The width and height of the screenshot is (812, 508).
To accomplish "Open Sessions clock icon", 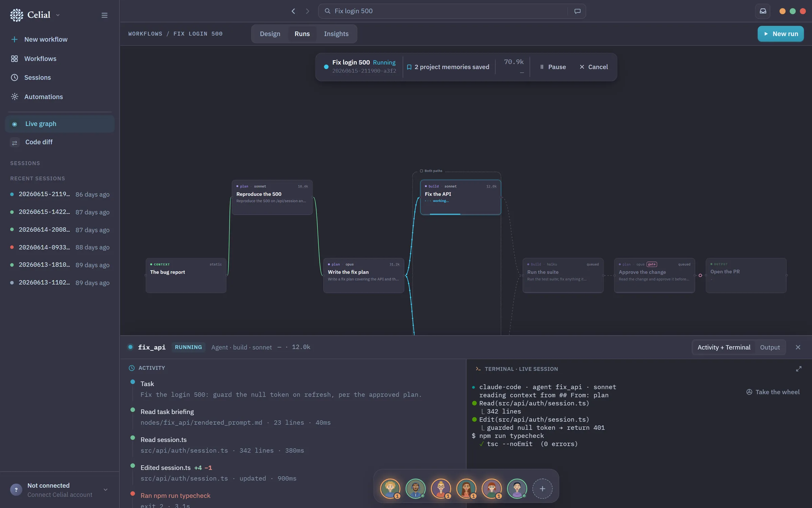I will (x=14, y=78).
